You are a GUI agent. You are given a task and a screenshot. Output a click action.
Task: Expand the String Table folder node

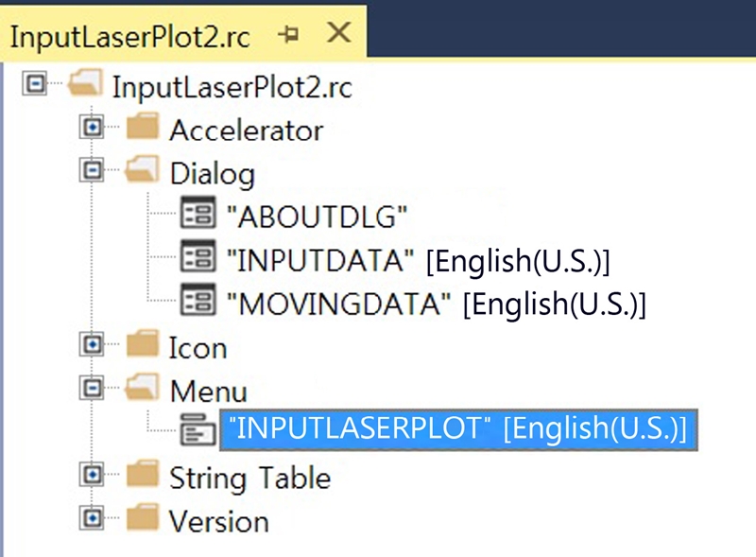point(92,476)
